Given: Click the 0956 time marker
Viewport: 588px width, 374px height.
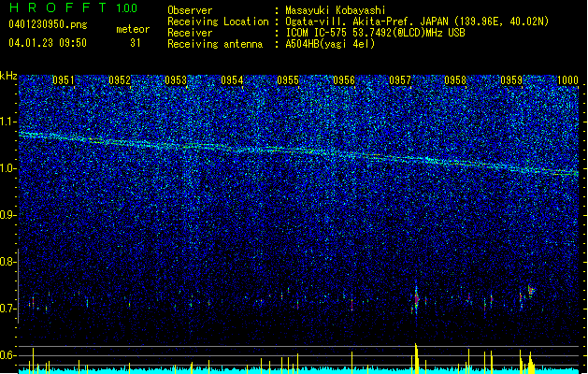Looking at the screenshot, I should tap(344, 80).
